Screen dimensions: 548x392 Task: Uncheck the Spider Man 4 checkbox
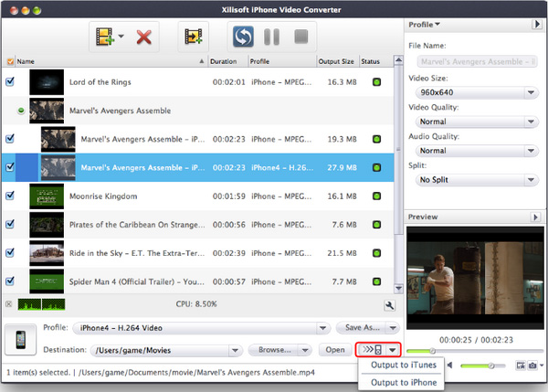pos(10,281)
